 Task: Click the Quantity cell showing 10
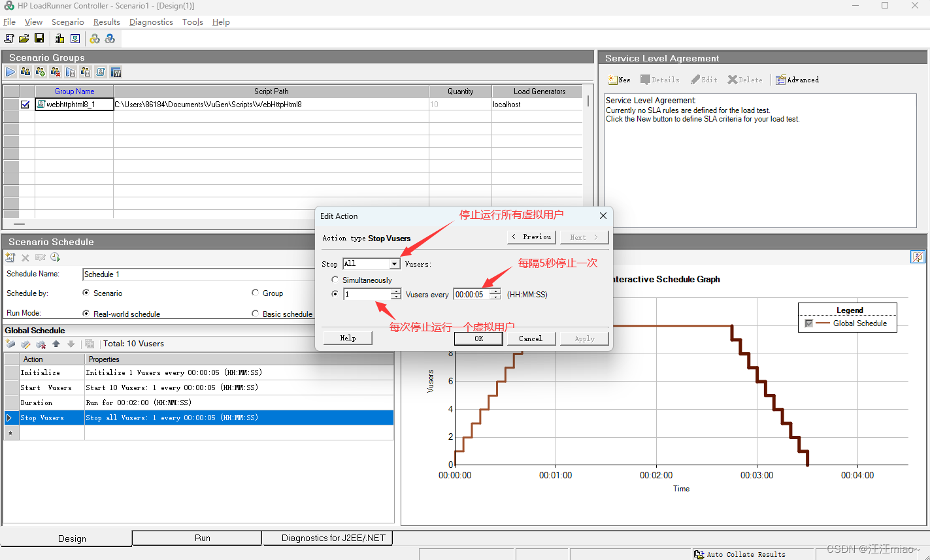tap(460, 104)
